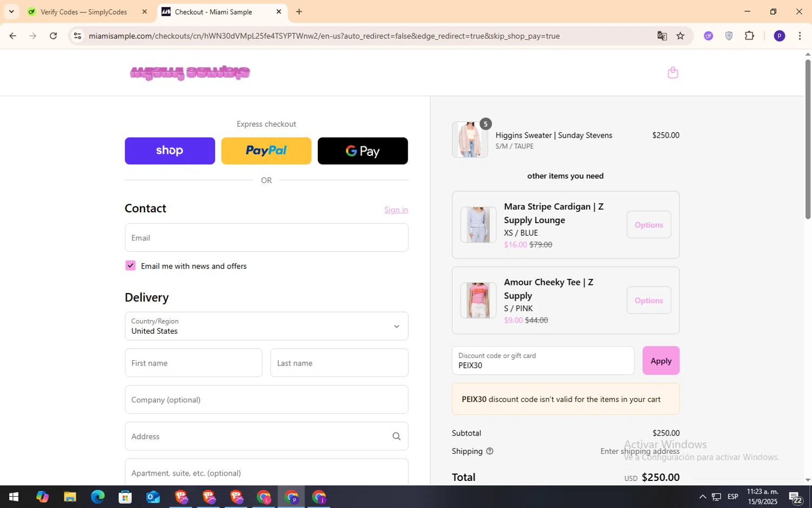Open Microsoft Store from taskbar
This screenshot has width=812, height=508.
pyautogui.click(x=125, y=497)
